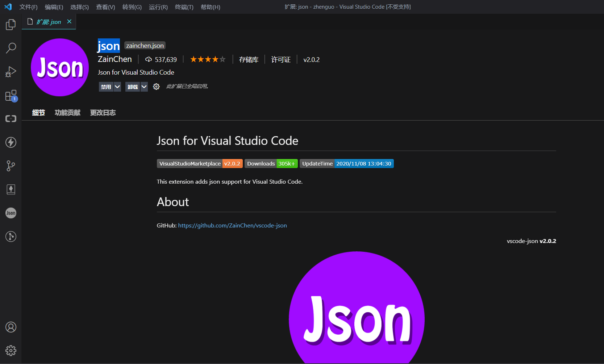Click the 卸载 uninstall button
Screen dimensions: 604x364
(133, 87)
